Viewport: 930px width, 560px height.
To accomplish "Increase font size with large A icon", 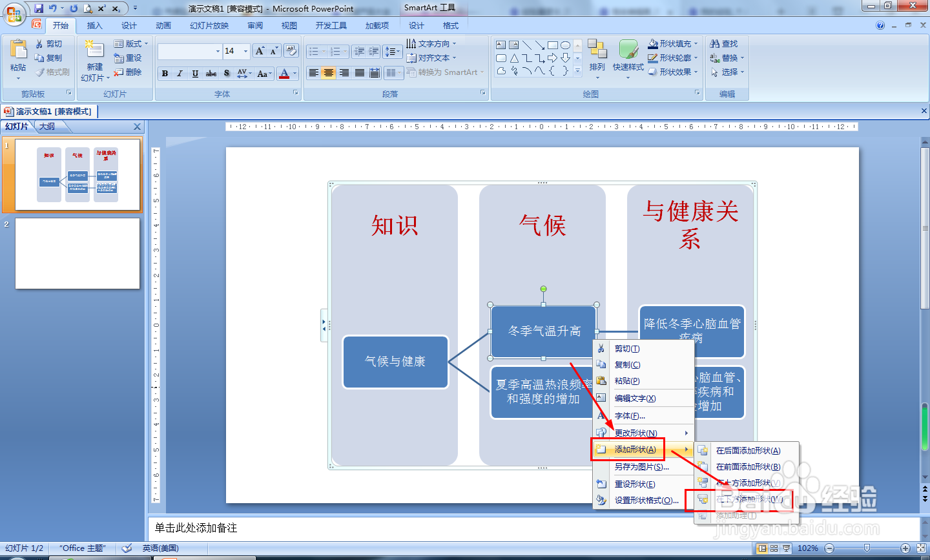I will coord(259,51).
